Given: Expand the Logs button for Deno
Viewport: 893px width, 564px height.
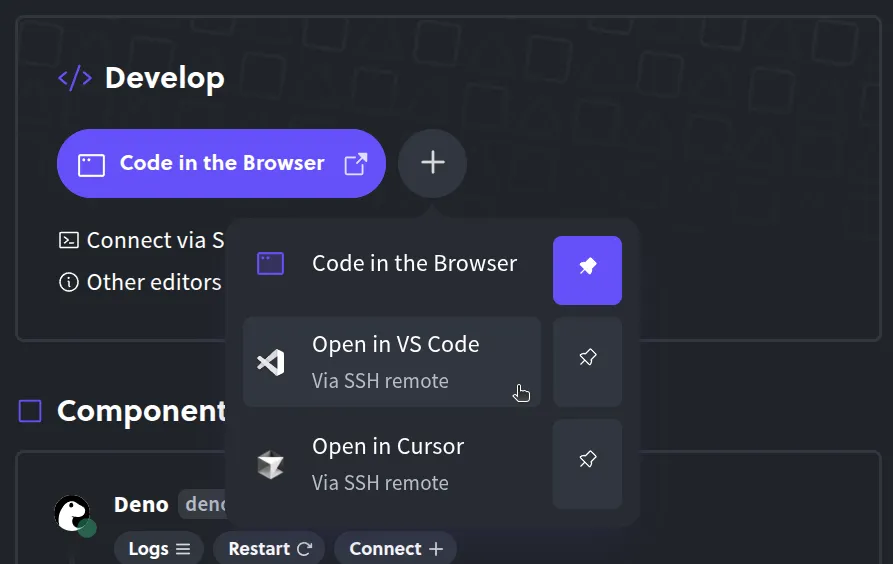Looking at the screenshot, I should [159, 549].
